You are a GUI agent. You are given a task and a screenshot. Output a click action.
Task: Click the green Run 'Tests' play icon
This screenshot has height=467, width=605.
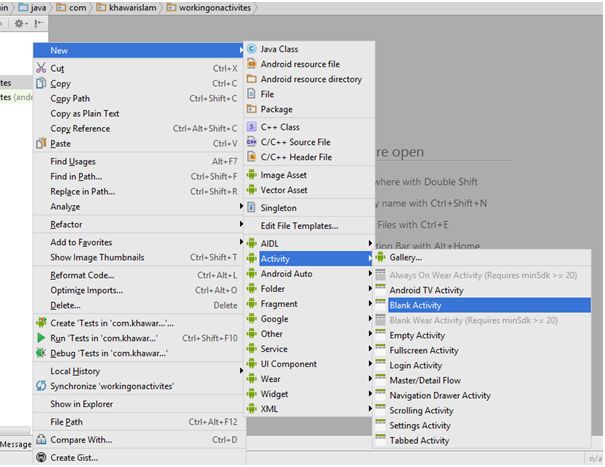[40, 338]
